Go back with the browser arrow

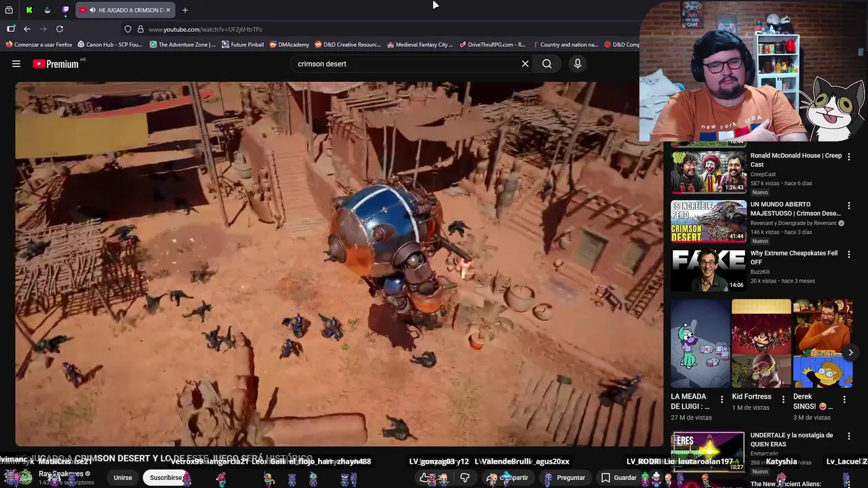pos(27,29)
